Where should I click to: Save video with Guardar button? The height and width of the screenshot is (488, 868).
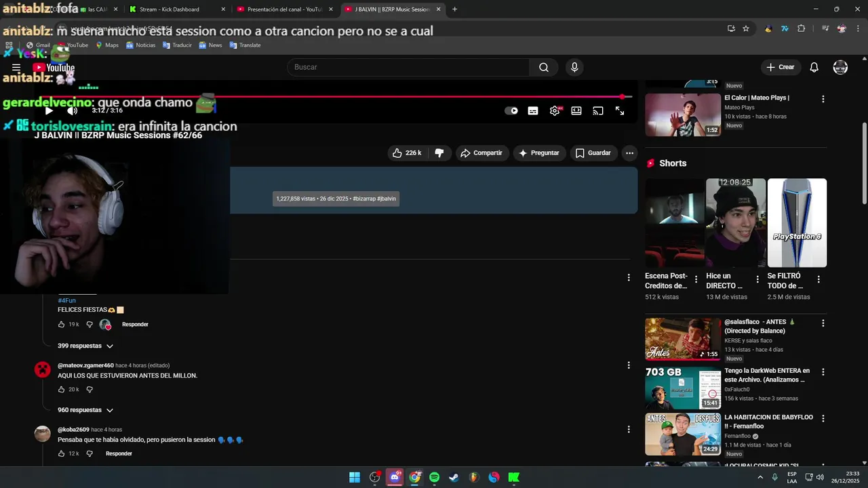(x=593, y=153)
